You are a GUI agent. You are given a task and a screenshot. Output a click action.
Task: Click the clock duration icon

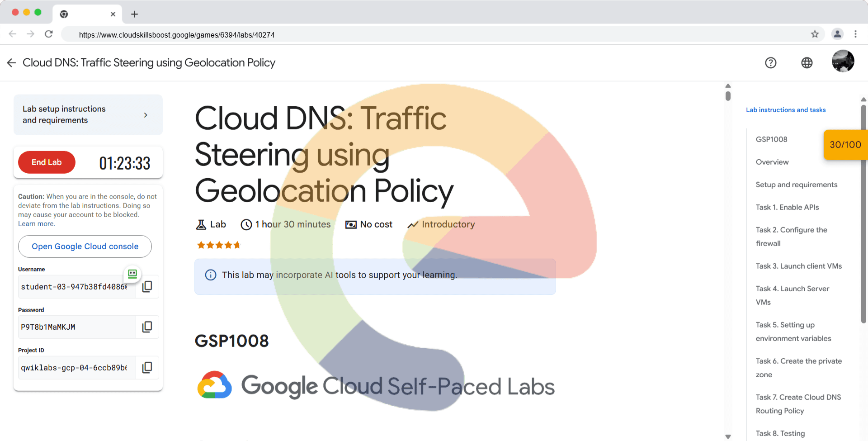click(246, 224)
